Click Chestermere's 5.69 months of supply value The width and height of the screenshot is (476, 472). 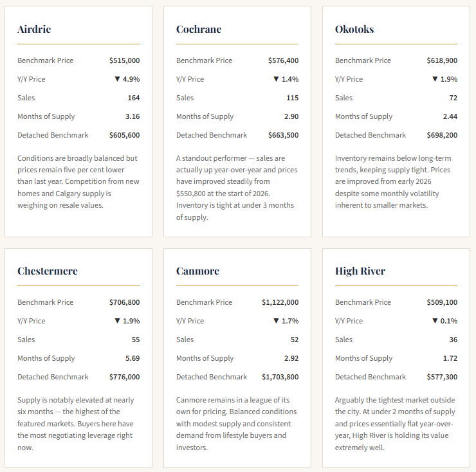pos(133,358)
